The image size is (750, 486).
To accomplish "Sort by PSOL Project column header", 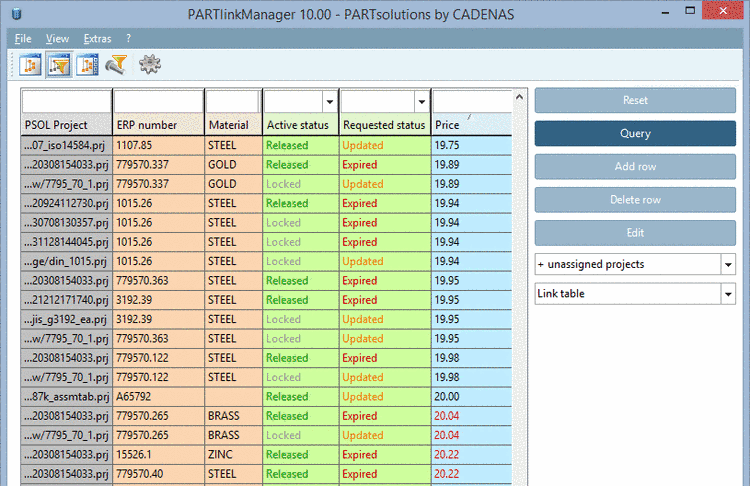I will pos(66,125).
